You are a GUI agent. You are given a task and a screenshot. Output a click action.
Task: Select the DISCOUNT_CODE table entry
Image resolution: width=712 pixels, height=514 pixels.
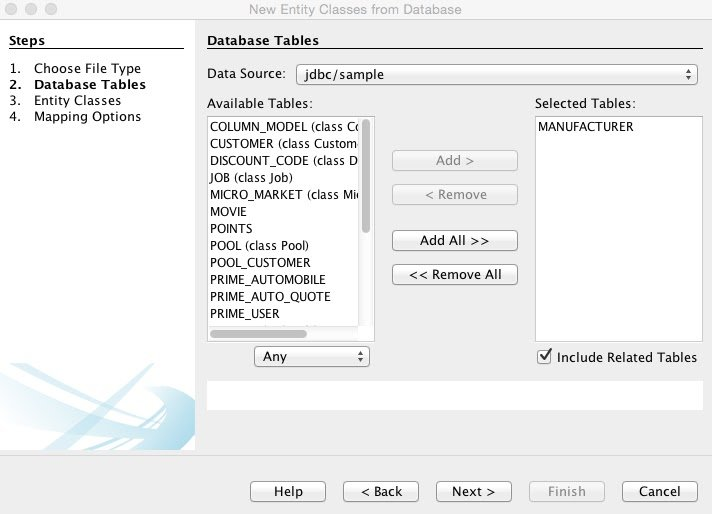click(x=283, y=161)
